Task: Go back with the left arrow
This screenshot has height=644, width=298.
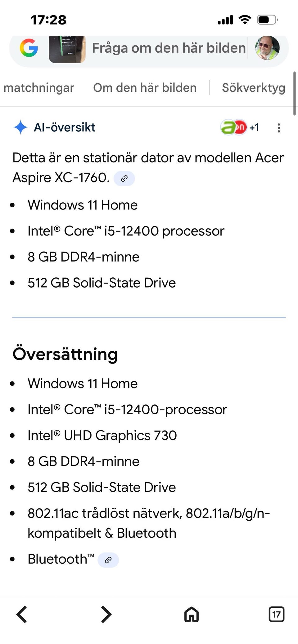Action: [x=22, y=614]
